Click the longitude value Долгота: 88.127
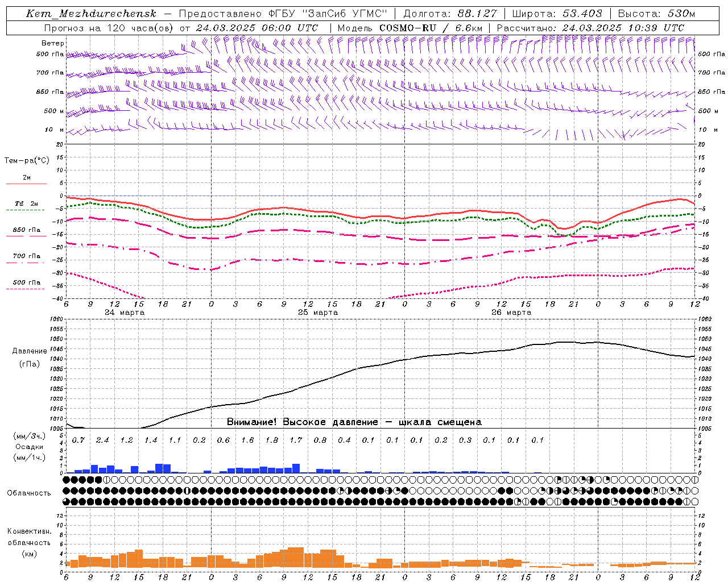728x582 pixels. [450, 14]
